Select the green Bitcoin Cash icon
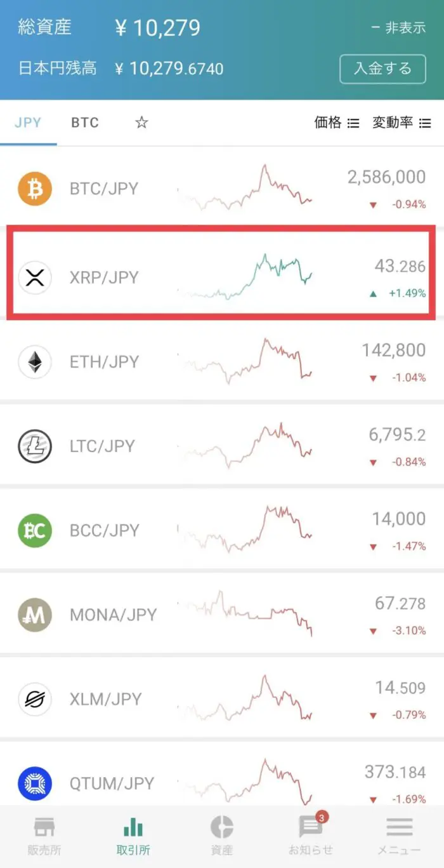The height and width of the screenshot is (868, 444). pyautogui.click(x=35, y=530)
